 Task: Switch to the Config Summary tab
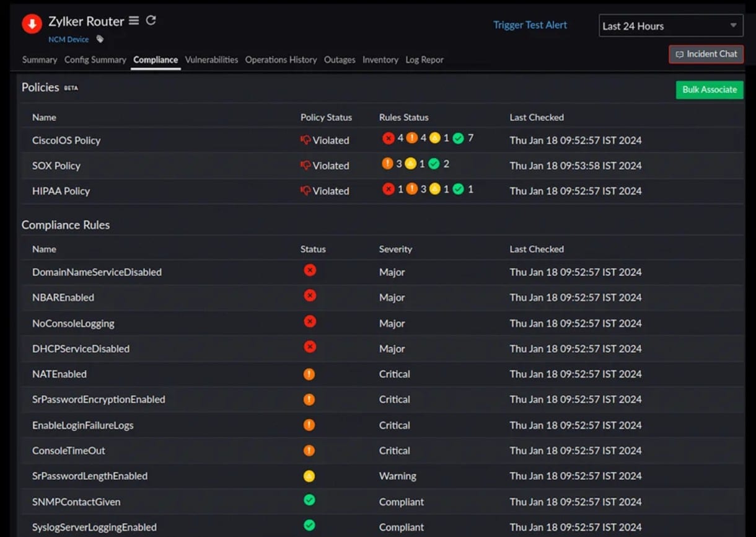tap(95, 60)
